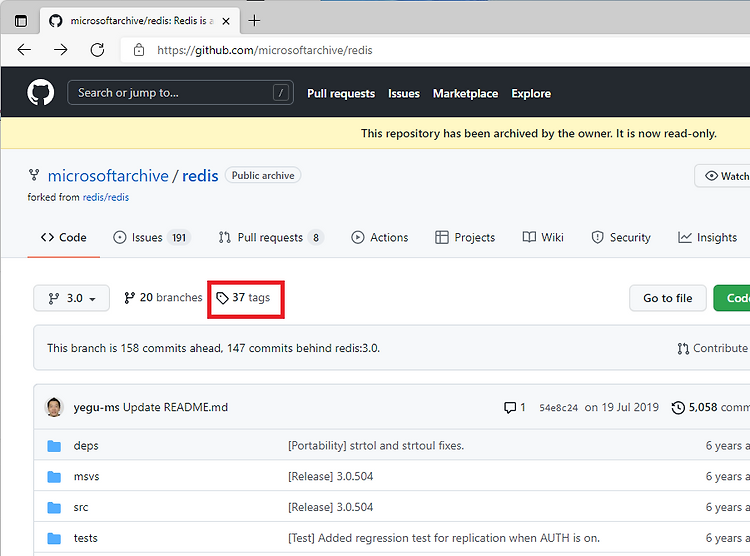This screenshot has width=750, height=556.
Task: Click the fork icon beside microsoftarchive
Action: pos(34,175)
